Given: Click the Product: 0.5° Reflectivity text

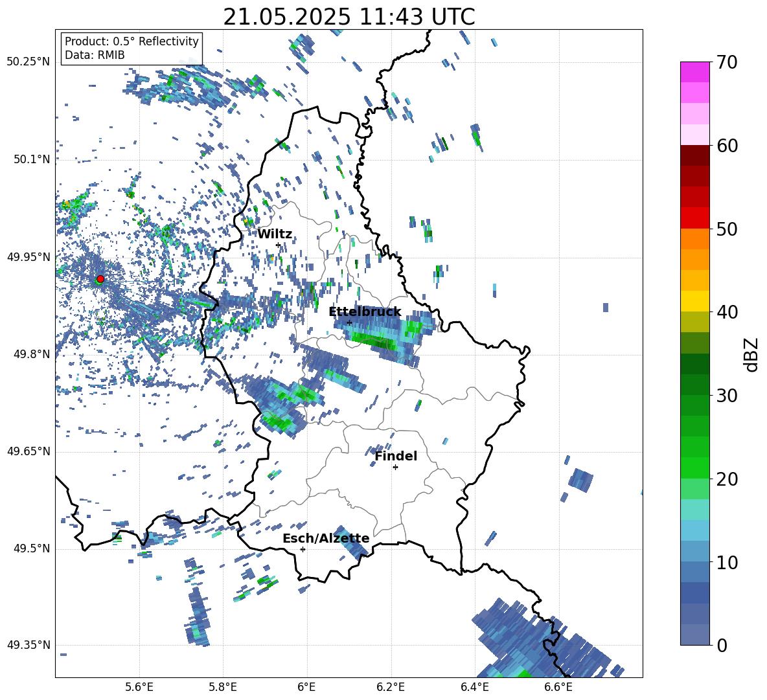Looking at the screenshot, I should point(132,41).
